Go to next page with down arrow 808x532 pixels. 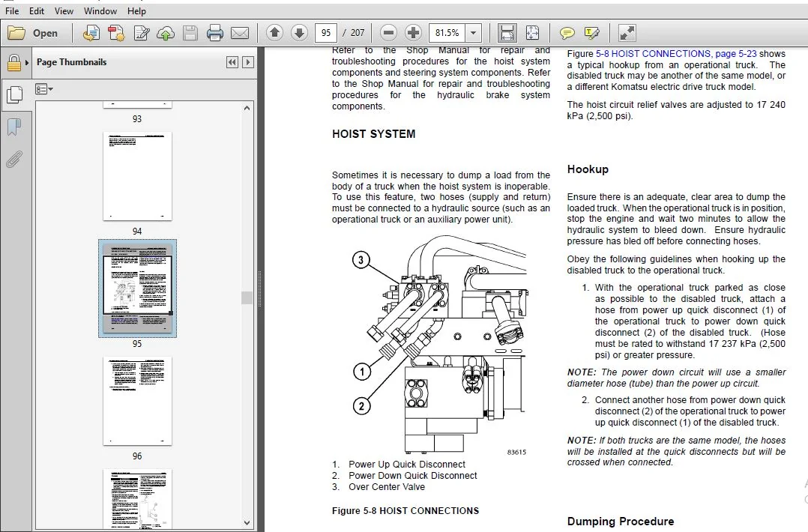[299, 33]
